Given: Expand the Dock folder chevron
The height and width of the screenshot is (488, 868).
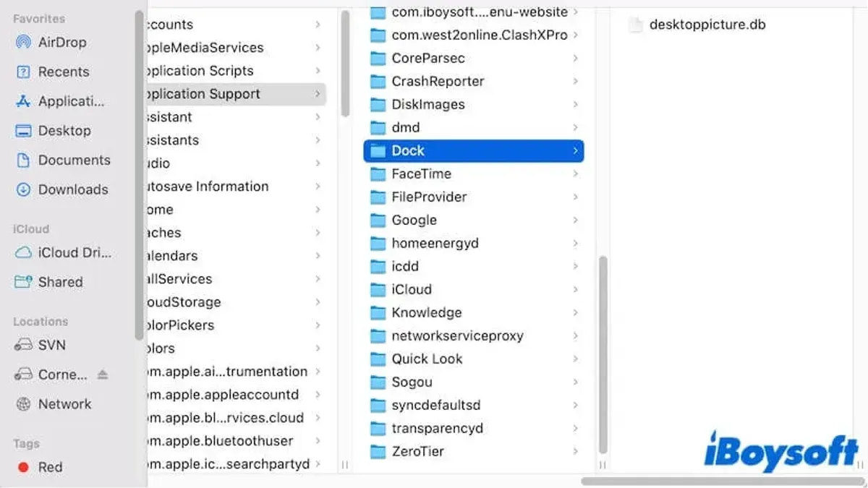Looking at the screenshot, I should pos(575,150).
